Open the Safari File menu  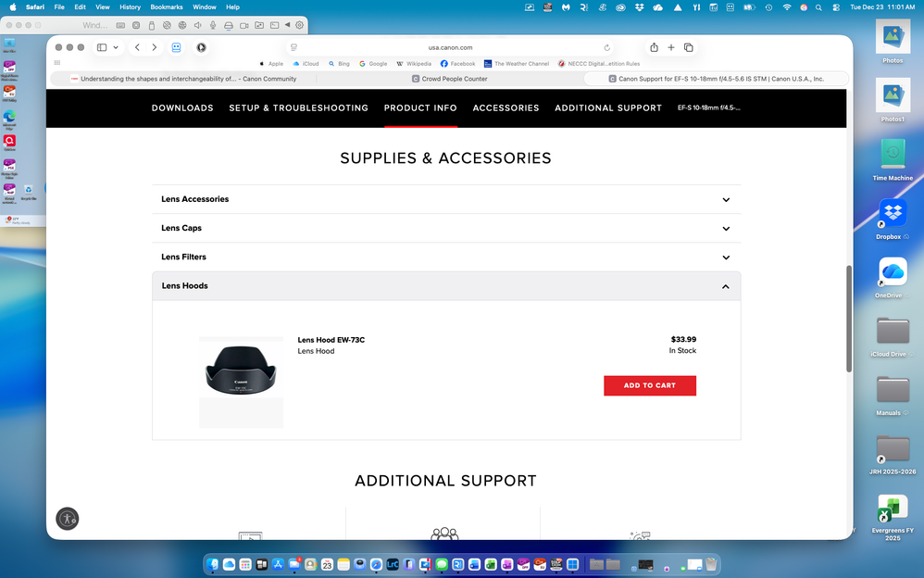(x=59, y=7)
